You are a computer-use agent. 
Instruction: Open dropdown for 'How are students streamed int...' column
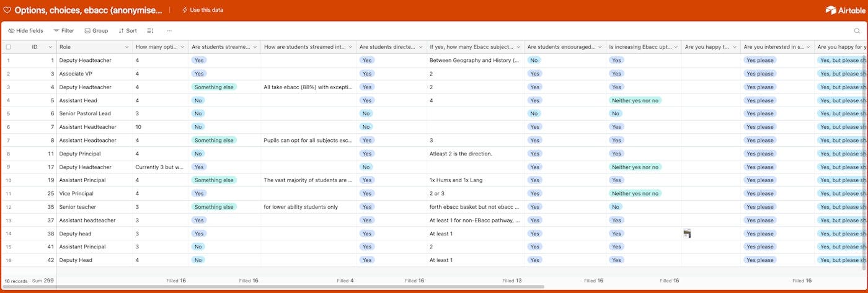pyautogui.click(x=350, y=47)
